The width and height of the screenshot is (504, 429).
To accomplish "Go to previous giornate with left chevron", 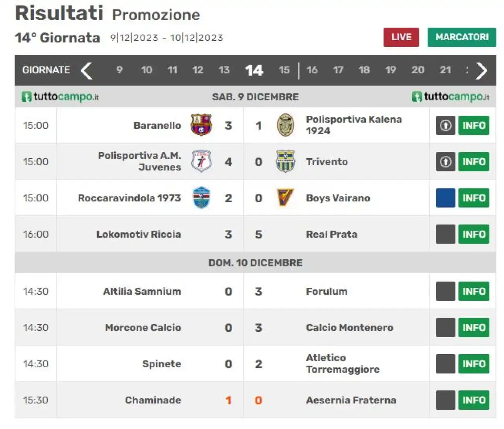I will tap(87, 70).
